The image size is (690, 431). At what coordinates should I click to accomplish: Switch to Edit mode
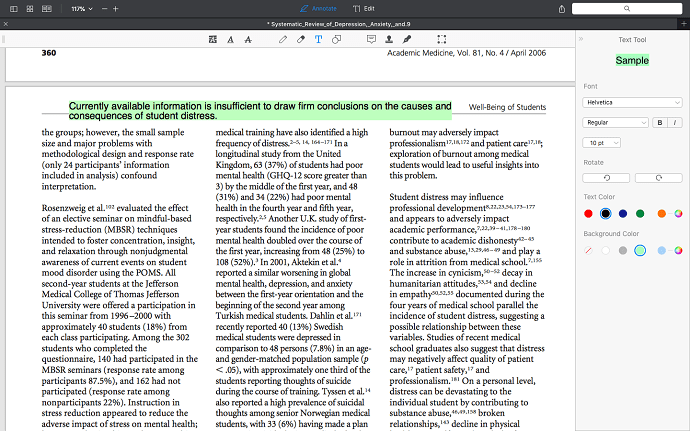click(x=364, y=8)
